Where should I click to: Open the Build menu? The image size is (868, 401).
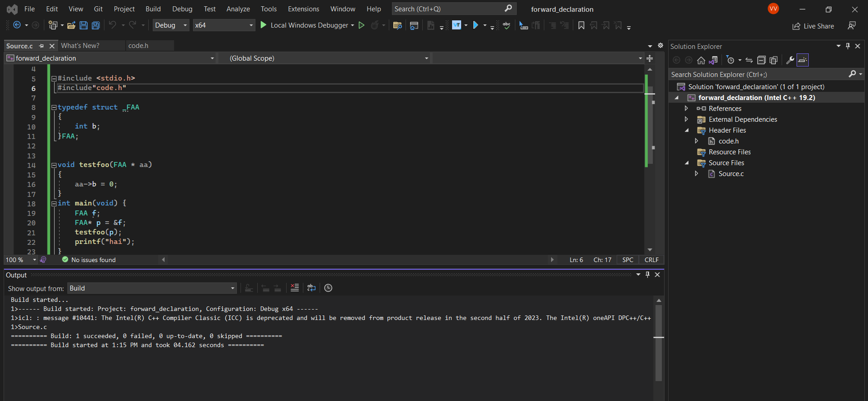153,9
